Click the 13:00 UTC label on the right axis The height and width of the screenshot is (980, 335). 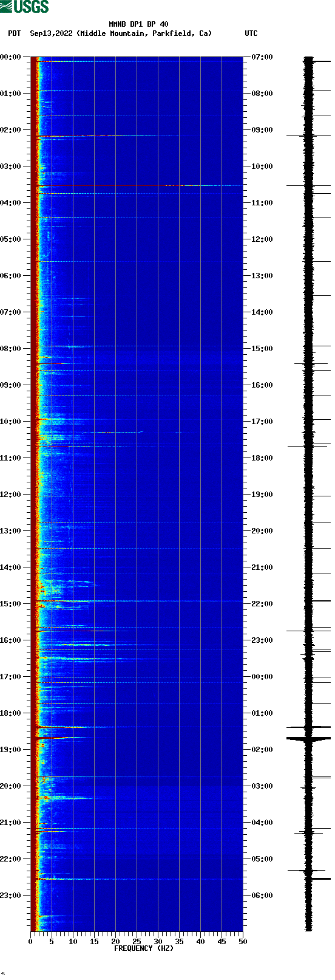tap(262, 276)
